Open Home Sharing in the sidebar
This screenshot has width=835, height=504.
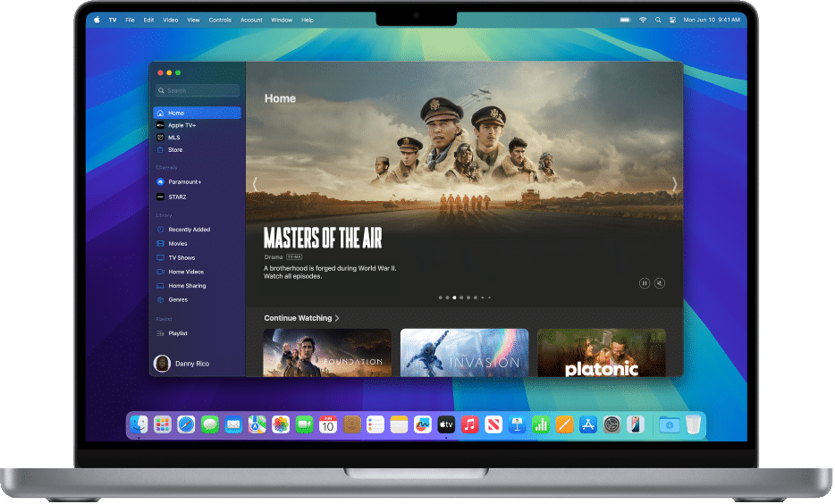tap(197, 286)
